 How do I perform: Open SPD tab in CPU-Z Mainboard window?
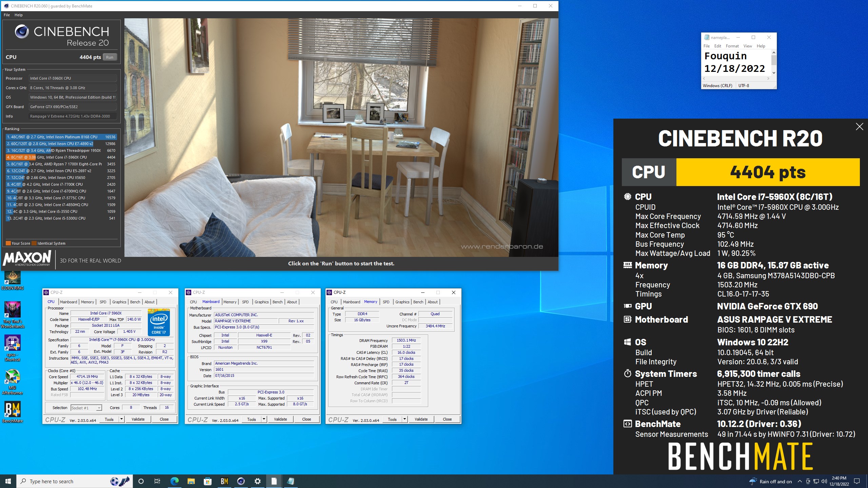coord(245,302)
